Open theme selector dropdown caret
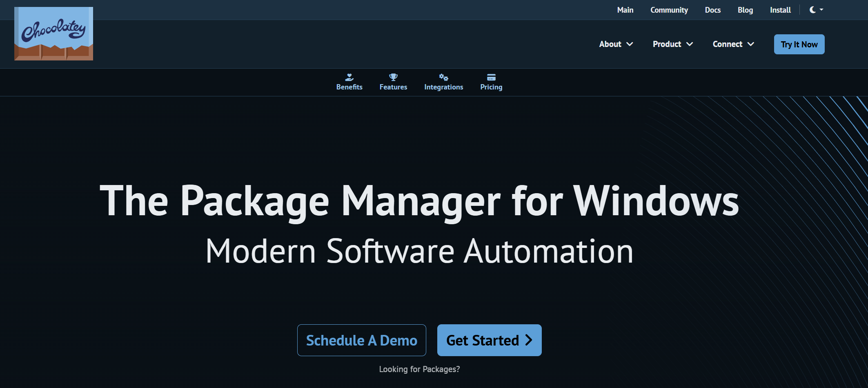The height and width of the screenshot is (388, 868). (x=821, y=10)
